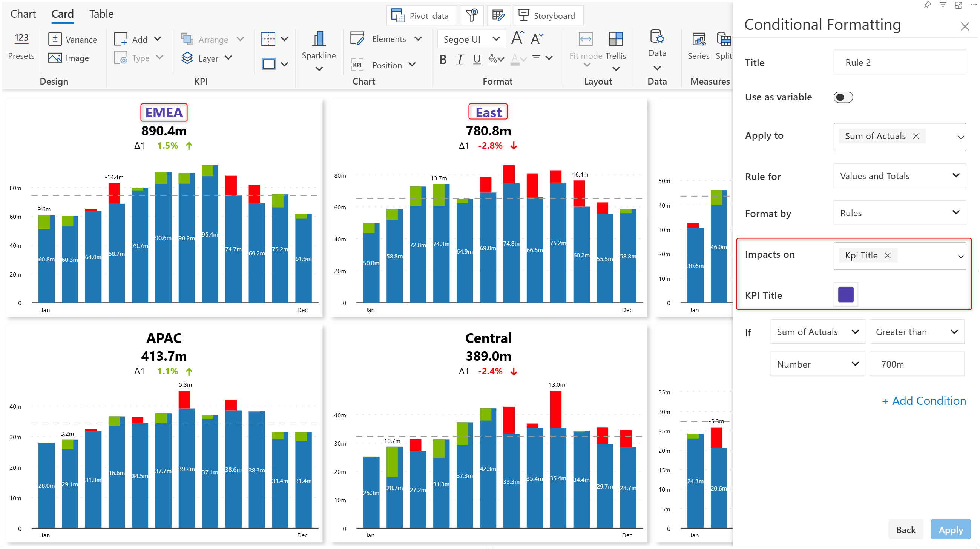
Task: Open the KPI Title purple color swatch
Action: [x=845, y=295]
